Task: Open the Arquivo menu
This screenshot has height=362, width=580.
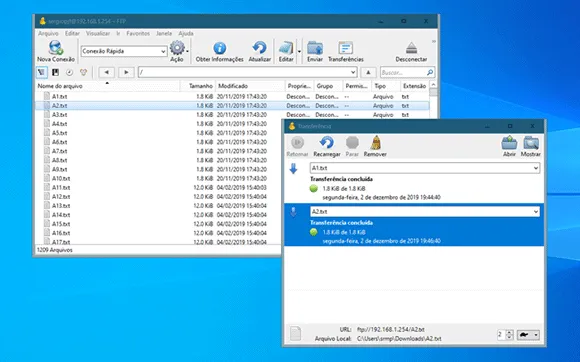Action: tap(48, 33)
